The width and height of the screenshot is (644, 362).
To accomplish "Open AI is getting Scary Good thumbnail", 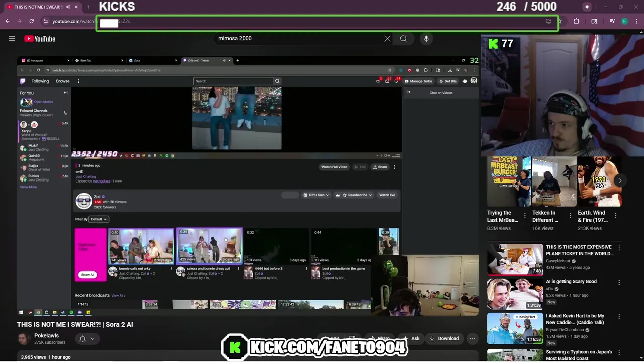I will [x=515, y=294].
